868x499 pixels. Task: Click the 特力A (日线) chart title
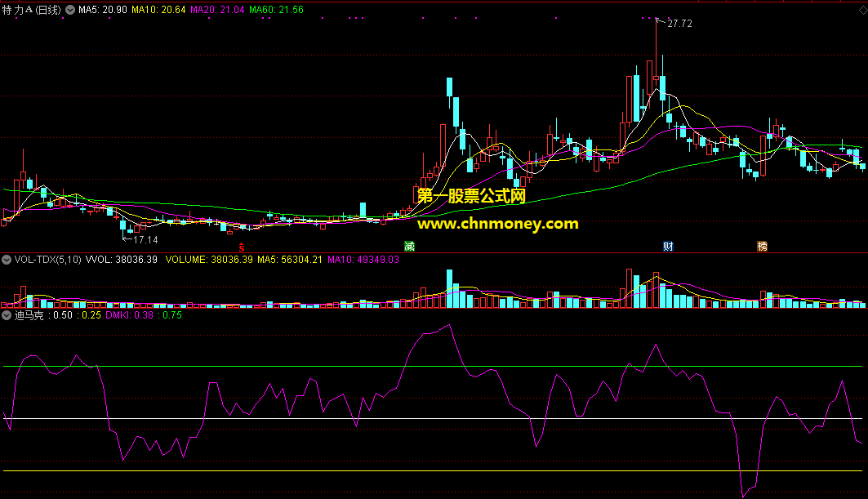[32, 10]
